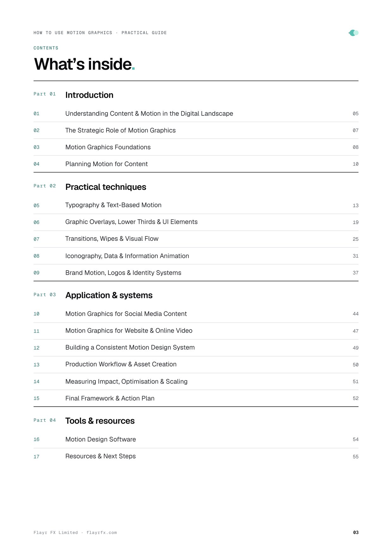This screenshot has width=392, height=555.
Task: Open Final Framework & Action Plan chapter
Action: (196, 398)
